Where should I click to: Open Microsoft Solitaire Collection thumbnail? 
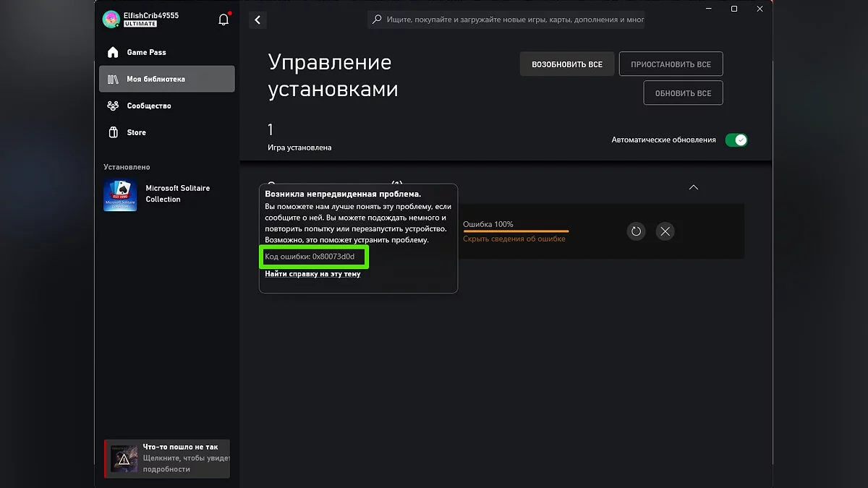[120, 195]
